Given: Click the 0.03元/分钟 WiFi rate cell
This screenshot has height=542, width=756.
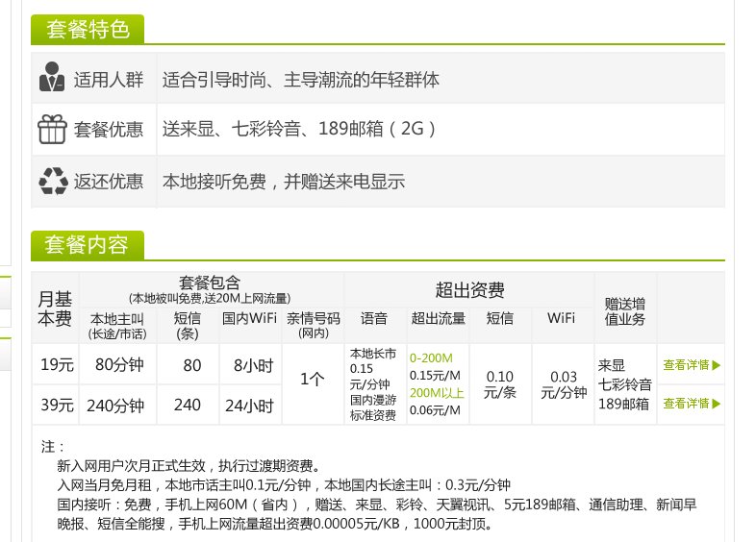Looking at the screenshot, I should (564, 384).
